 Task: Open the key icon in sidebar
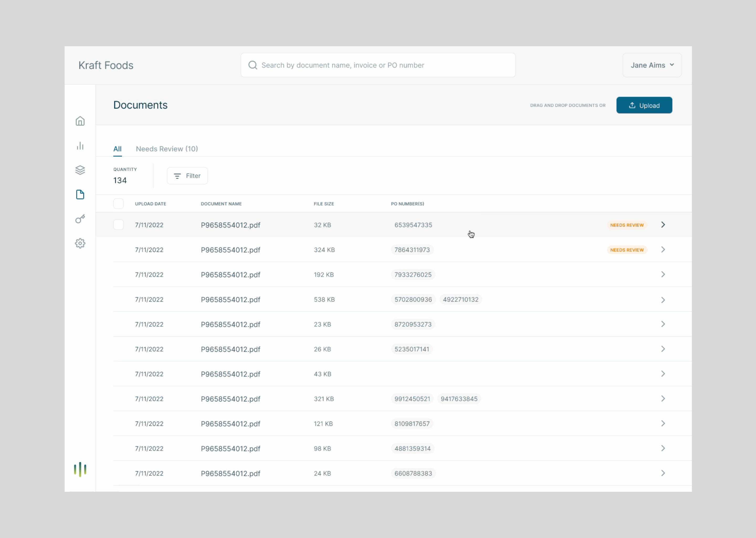pyautogui.click(x=80, y=219)
